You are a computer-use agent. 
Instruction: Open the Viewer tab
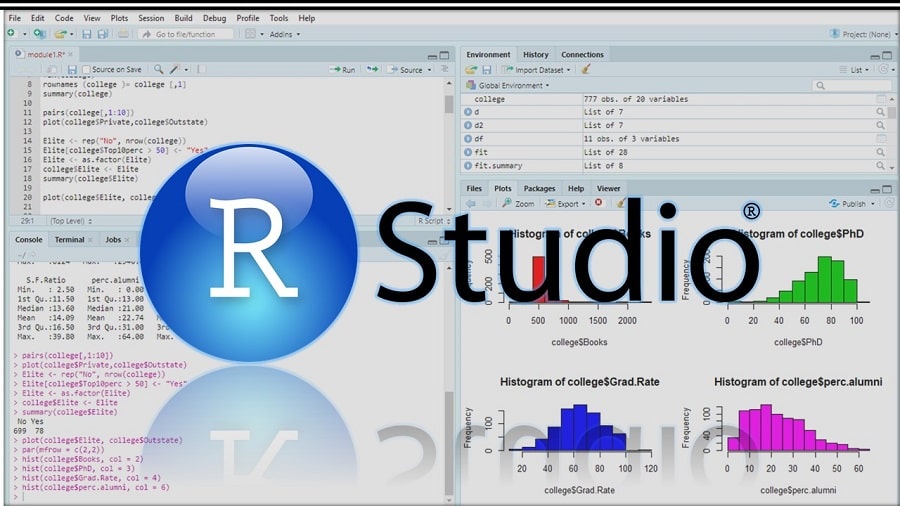608,188
